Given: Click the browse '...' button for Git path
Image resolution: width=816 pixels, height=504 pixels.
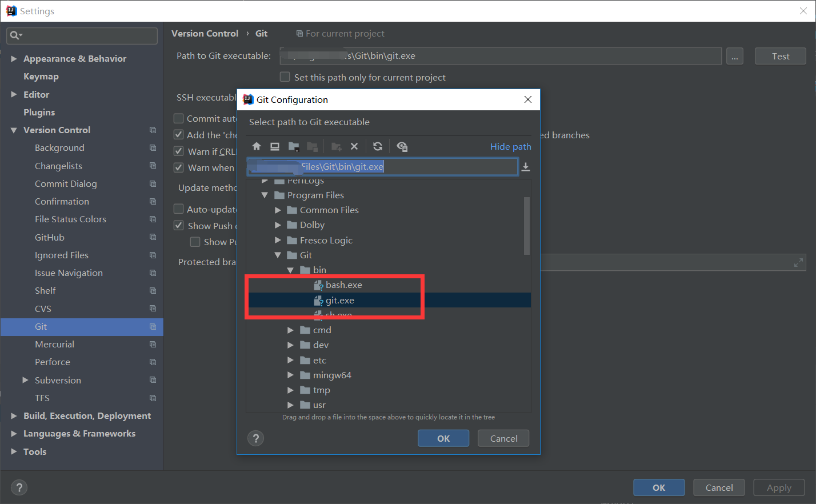Looking at the screenshot, I should [x=735, y=56].
